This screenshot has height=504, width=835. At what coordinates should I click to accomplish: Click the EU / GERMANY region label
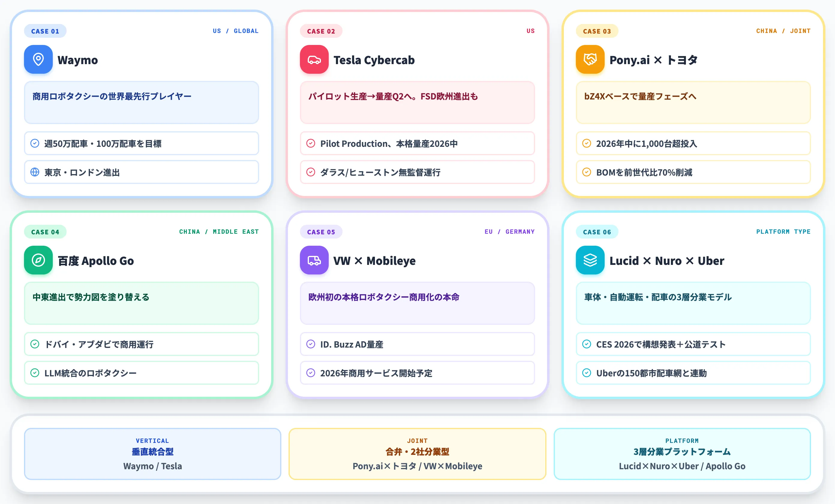coord(509,232)
